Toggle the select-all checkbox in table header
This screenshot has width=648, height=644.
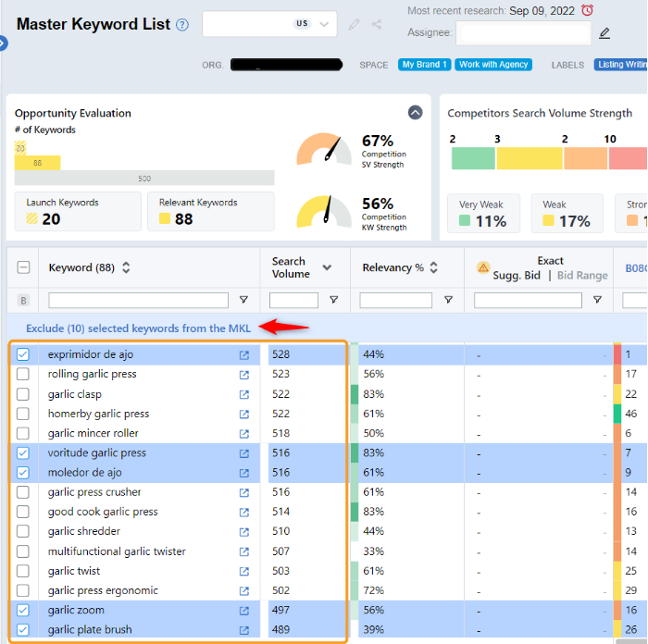[x=23, y=267]
